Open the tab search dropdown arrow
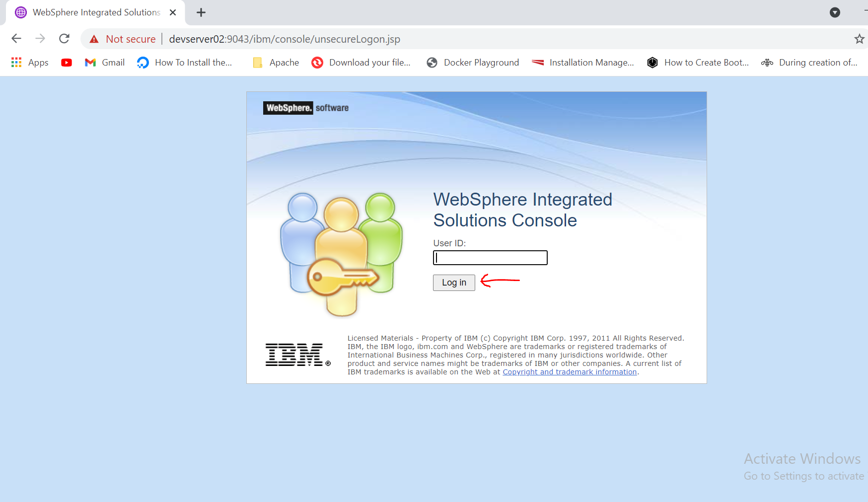Viewport: 868px width, 502px height. click(x=835, y=12)
